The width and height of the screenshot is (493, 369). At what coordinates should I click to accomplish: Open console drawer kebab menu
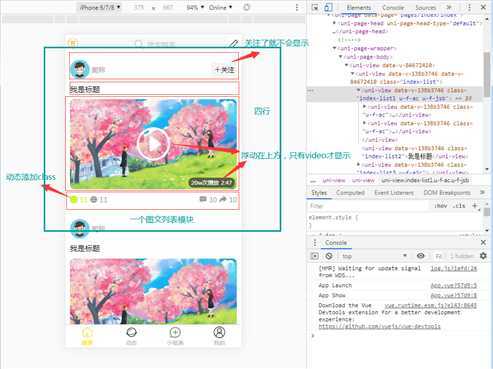[315, 243]
